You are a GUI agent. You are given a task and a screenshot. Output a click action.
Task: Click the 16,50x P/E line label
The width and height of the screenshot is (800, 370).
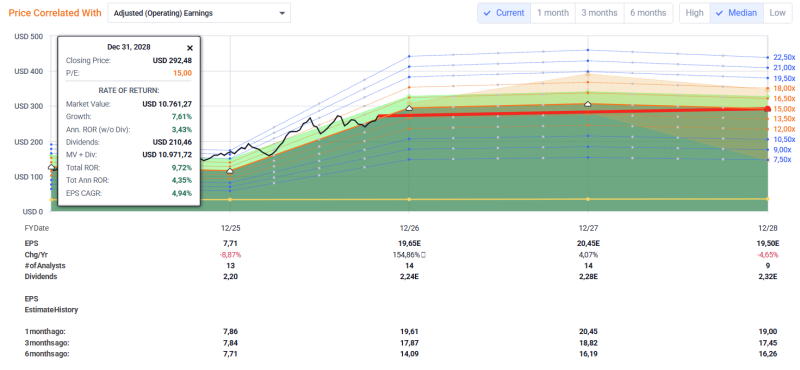click(785, 98)
